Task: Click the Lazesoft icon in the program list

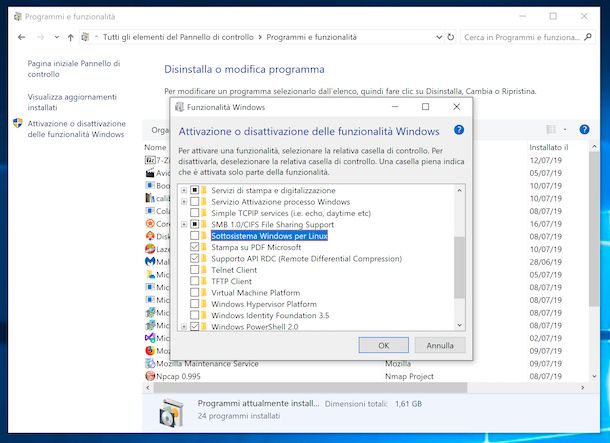Action: coord(150,249)
